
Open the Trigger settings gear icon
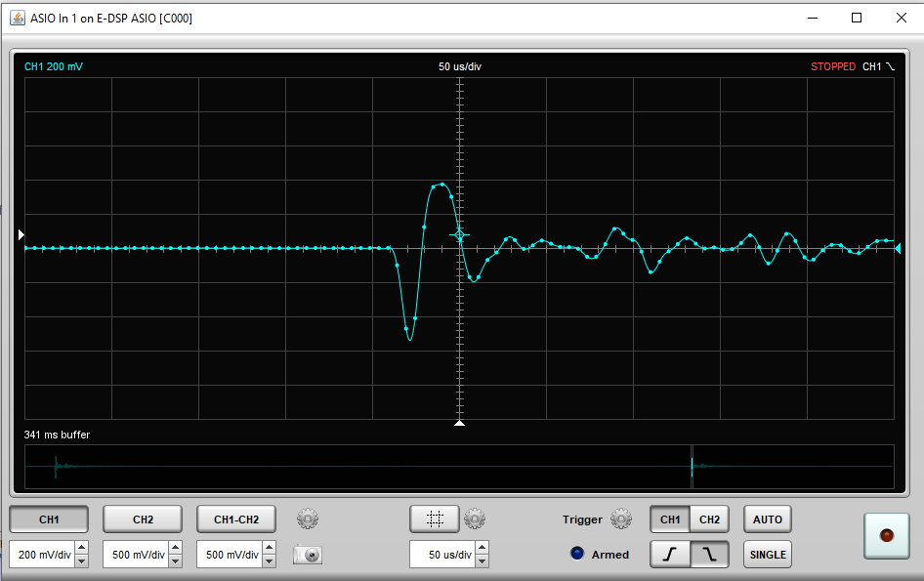pos(621,519)
